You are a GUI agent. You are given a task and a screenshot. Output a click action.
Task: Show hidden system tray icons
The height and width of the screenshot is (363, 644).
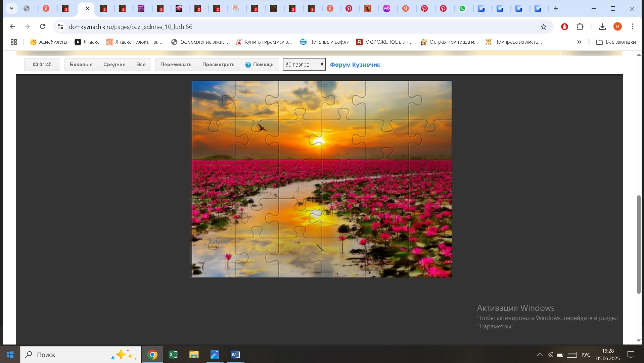pos(540,355)
